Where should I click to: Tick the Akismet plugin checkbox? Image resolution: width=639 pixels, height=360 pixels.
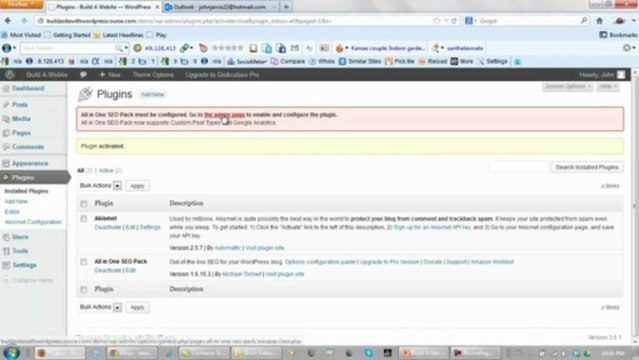coord(84,219)
